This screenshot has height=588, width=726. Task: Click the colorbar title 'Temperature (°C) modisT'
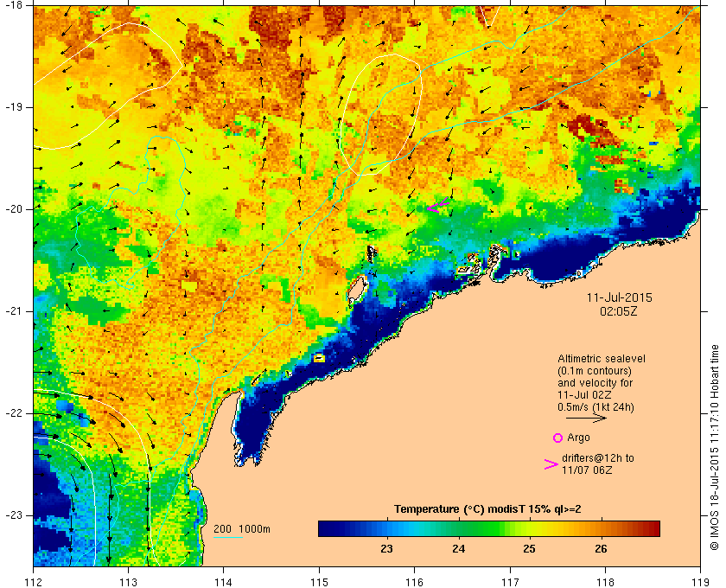click(460, 509)
